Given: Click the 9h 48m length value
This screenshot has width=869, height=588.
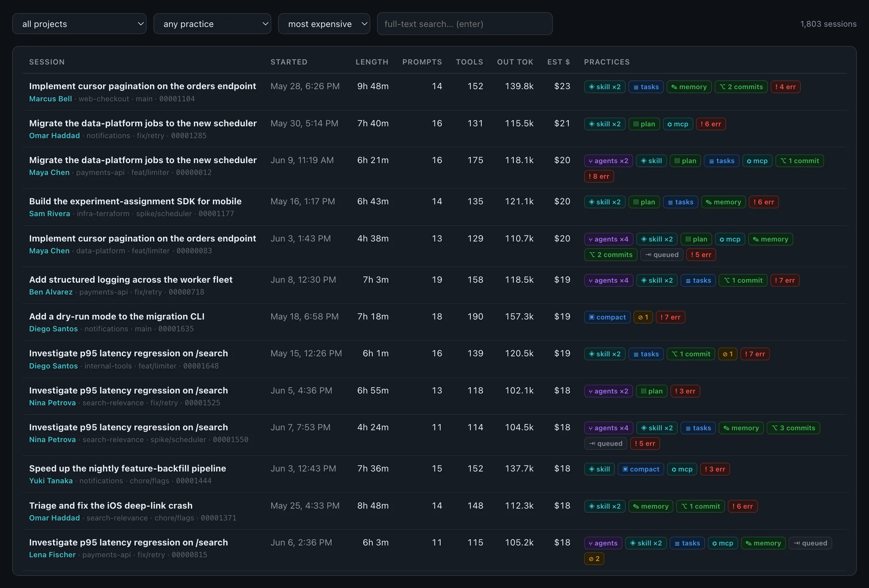Looking at the screenshot, I should 373,86.
